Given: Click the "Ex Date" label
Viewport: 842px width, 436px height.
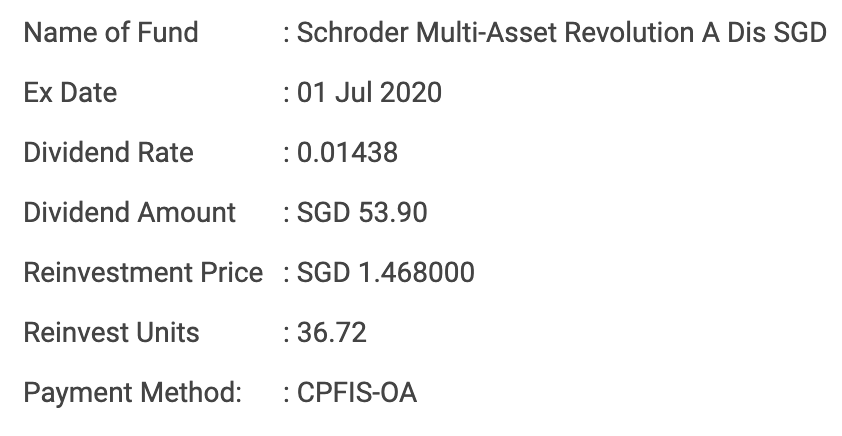Looking at the screenshot, I should click(x=70, y=93).
